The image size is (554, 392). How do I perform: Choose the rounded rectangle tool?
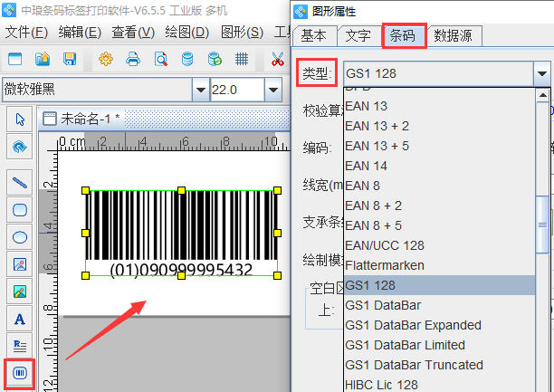point(19,209)
